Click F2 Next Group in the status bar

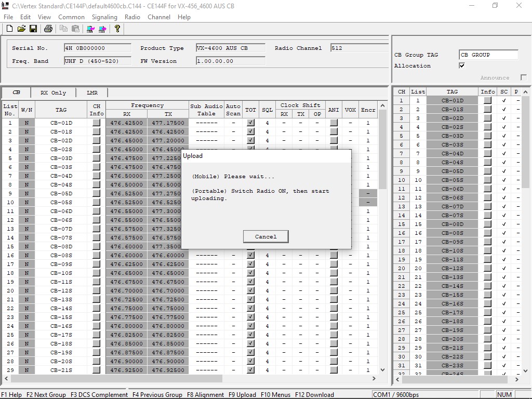point(46,395)
